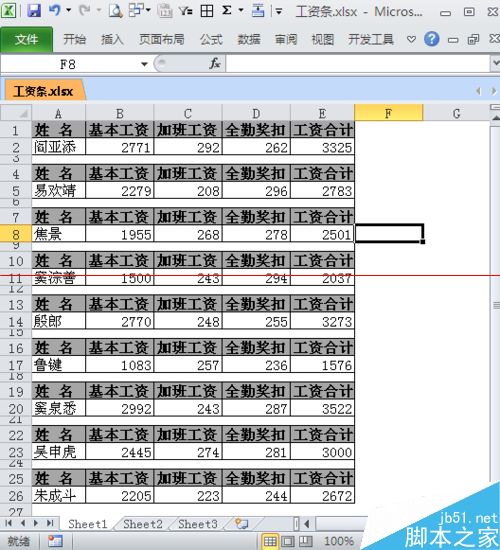Screen dimensions: 500x550
Task: Click the Name Box showing F8
Action: 69,65
